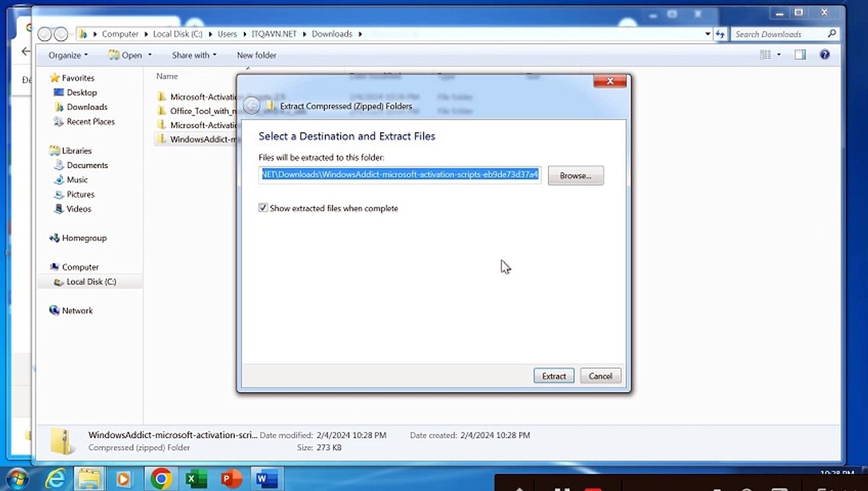Open the Windows Start button

point(16,479)
